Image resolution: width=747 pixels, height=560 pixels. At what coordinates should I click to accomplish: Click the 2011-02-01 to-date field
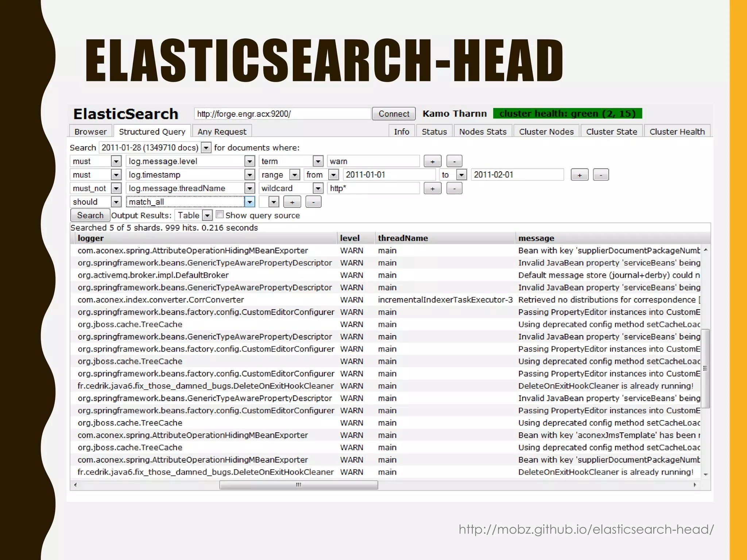tap(518, 175)
